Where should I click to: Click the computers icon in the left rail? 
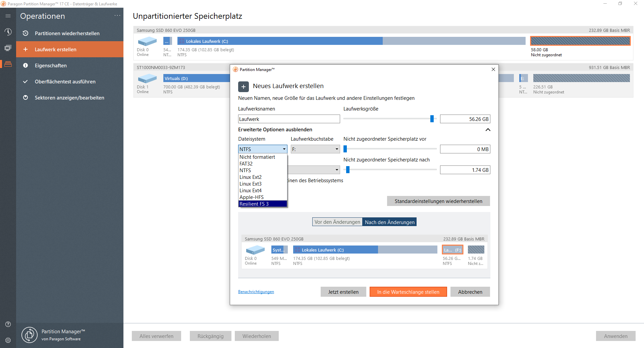click(x=8, y=48)
